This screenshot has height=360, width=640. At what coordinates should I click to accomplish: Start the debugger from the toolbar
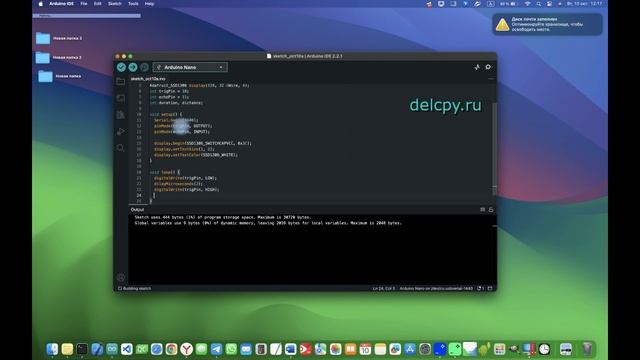coord(144,67)
